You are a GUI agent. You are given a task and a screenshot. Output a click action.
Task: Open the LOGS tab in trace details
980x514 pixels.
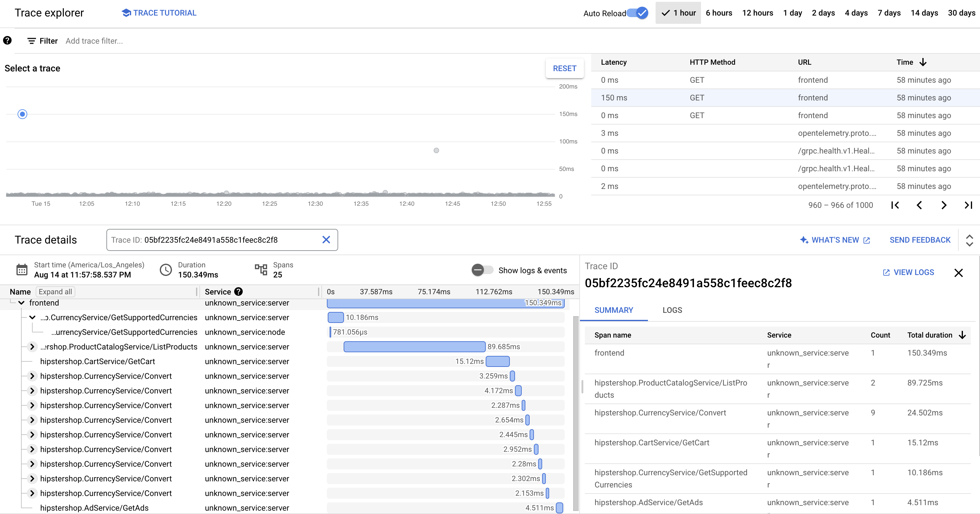pyautogui.click(x=672, y=310)
